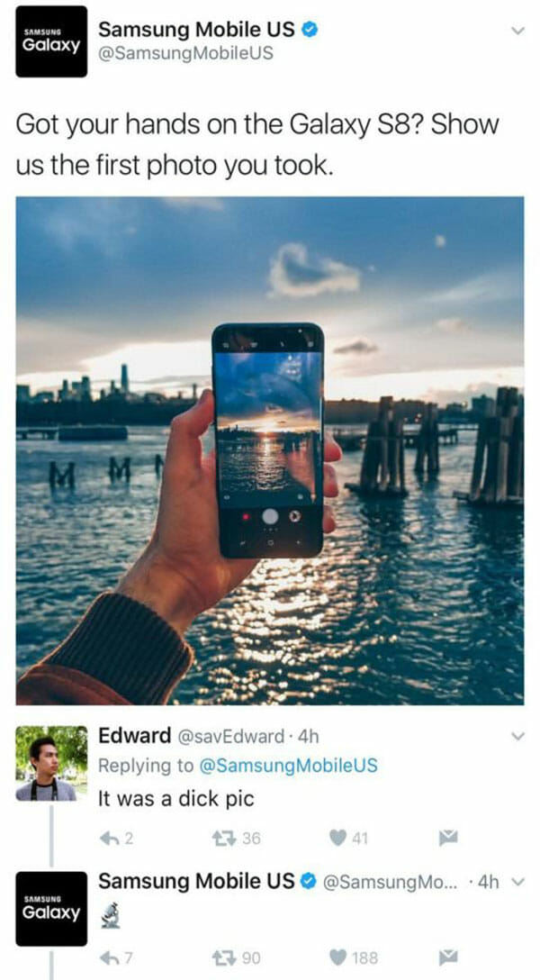Open options chevron on main Samsung tweet
Image resolution: width=540 pixels, height=980 pixels.
coord(517,30)
